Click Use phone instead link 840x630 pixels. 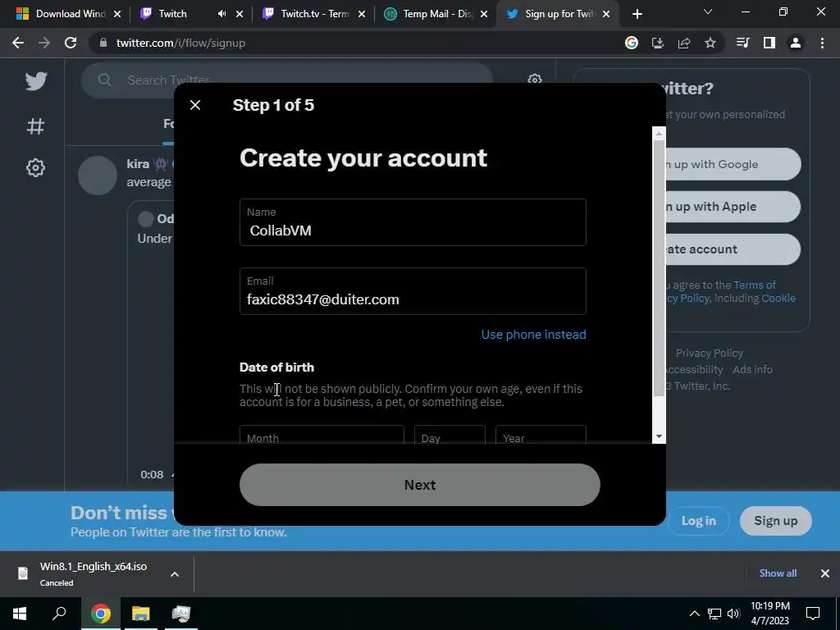coord(533,335)
